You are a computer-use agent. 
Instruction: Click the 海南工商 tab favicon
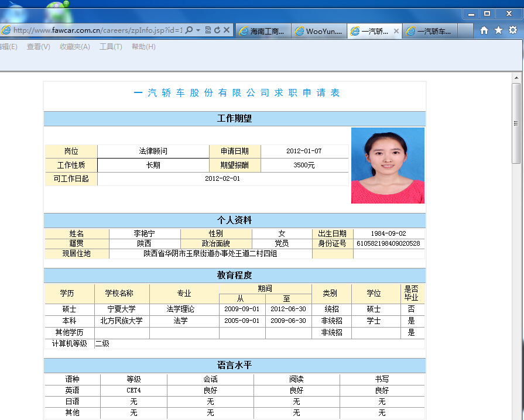coord(244,32)
